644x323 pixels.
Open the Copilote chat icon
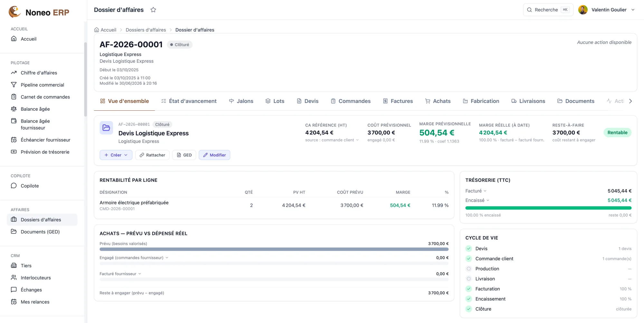tap(14, 186)
